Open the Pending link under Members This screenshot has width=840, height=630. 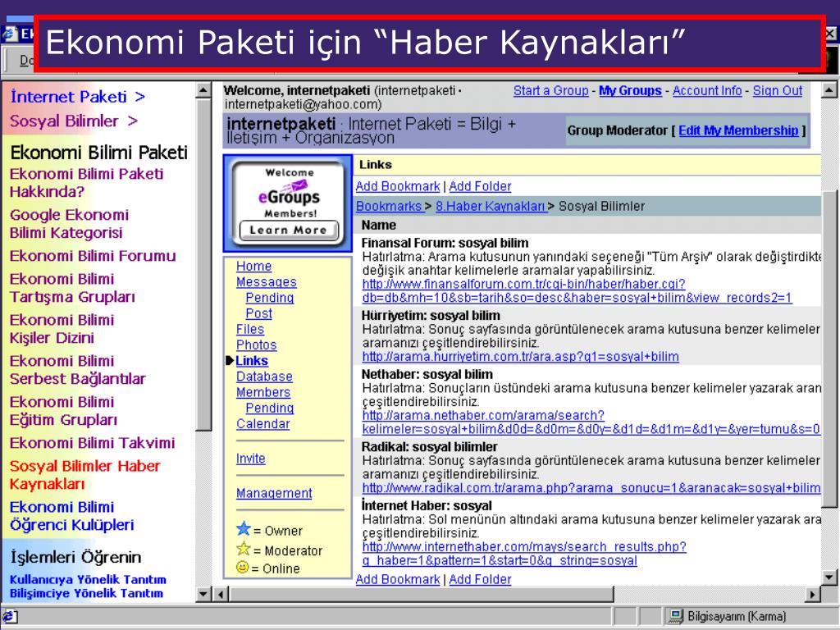pos(269,409)
